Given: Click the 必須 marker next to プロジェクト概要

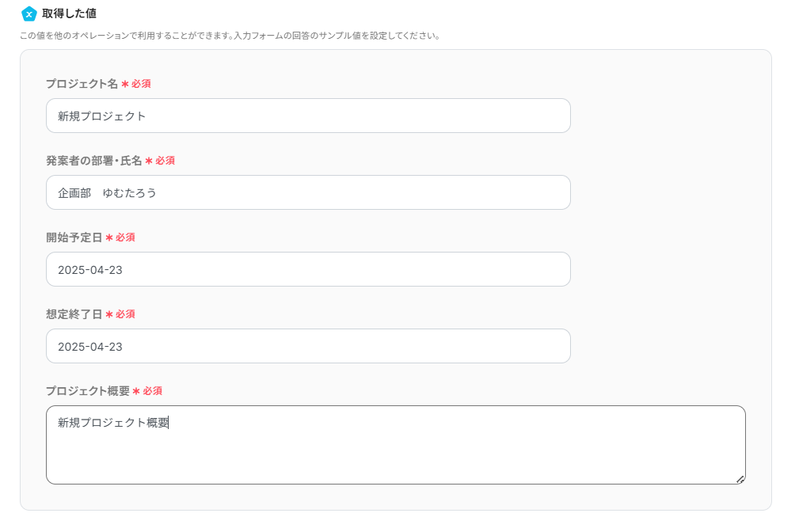Looking at the screenshot, I should point(147,391).
